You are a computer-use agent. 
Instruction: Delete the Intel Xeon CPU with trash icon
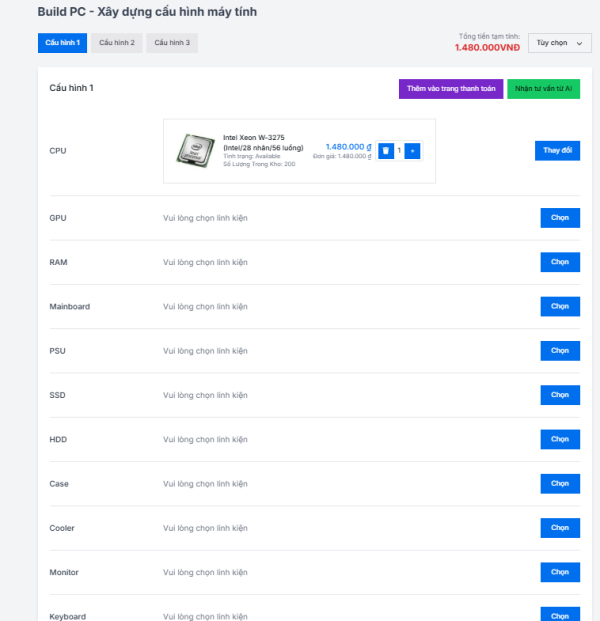coord(386,151)
